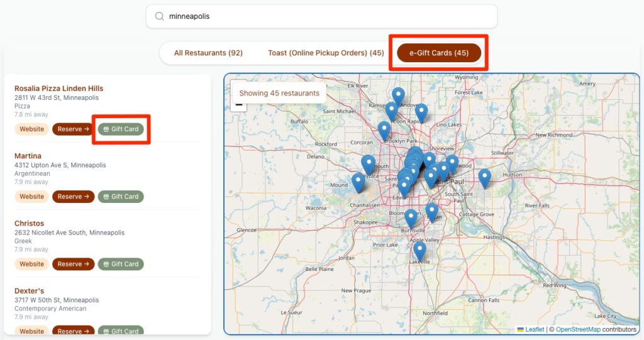Click the map marker near Brooklyn Park
Screen dimensions: 644x340
[384, 130]
